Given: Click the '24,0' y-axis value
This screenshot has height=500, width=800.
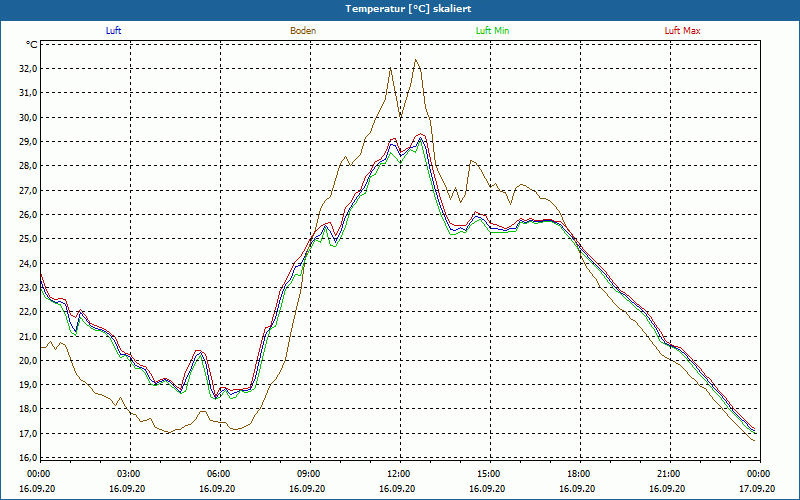Looking at the screenshot, I should tap(29, 263).
